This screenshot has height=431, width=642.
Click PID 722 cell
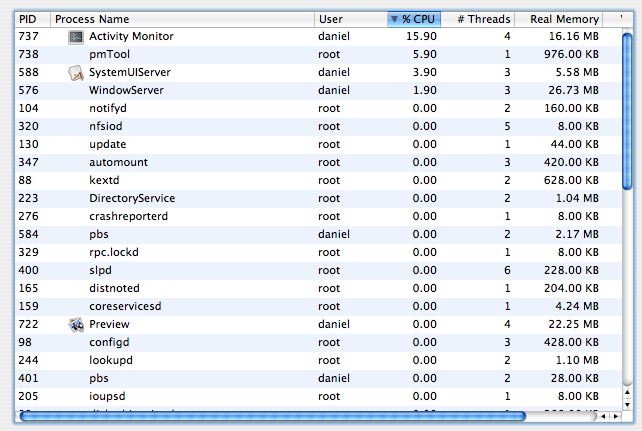[28, 325]
